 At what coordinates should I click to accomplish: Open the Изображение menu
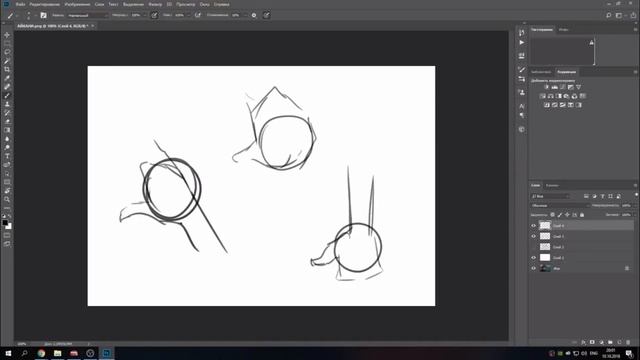coord(77,4)
